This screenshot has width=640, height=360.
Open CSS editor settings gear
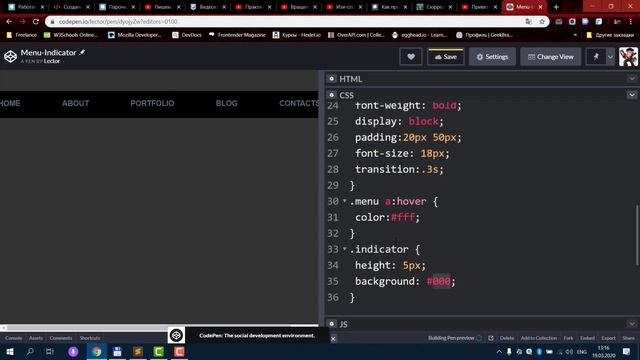coord(331,95)
